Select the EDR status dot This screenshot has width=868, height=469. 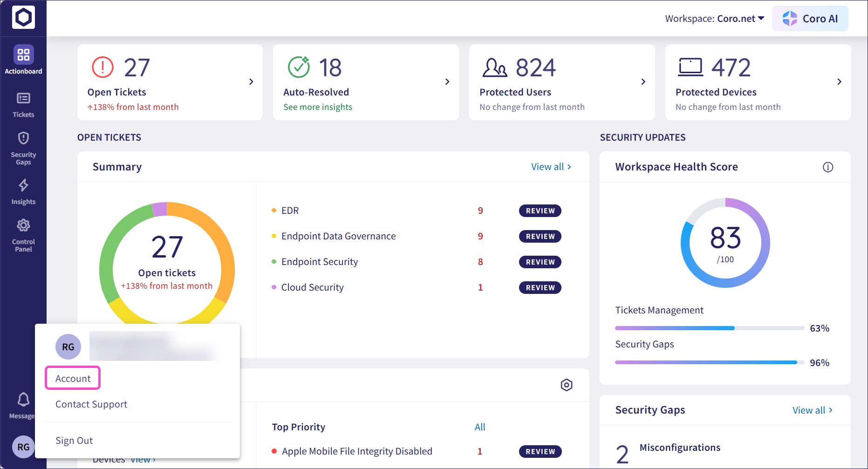click(x=273, y=211)
